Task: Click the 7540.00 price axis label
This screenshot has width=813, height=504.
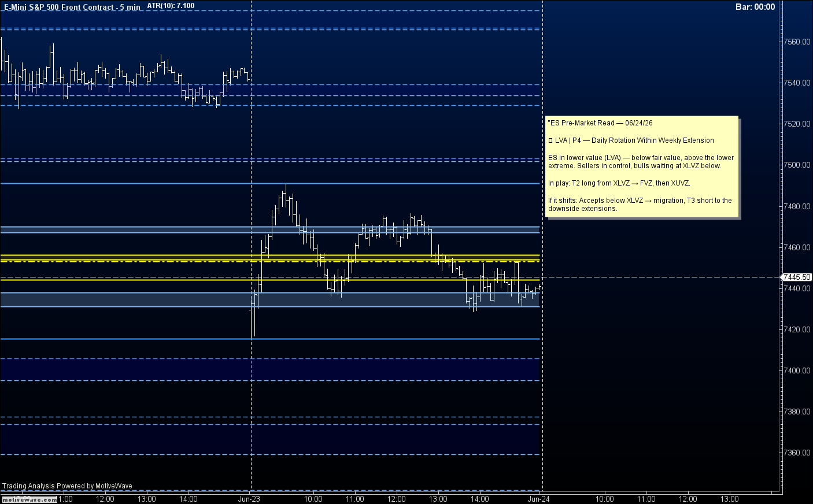Action: (x=797, y=83)
